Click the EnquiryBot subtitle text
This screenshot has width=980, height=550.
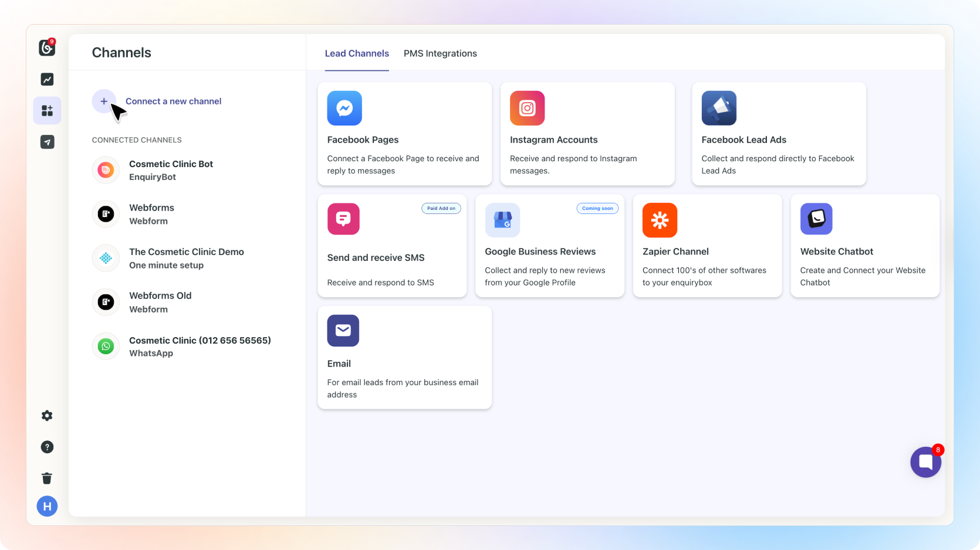coord(153,177)
